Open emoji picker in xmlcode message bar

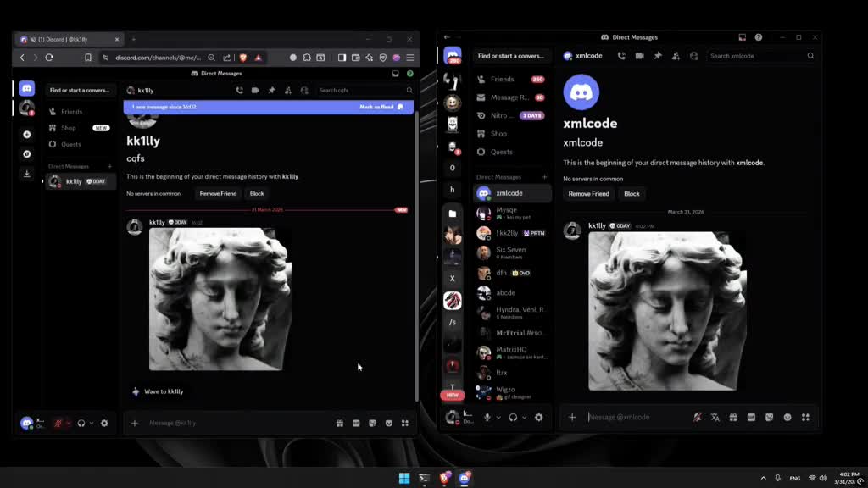pos(787,417)
